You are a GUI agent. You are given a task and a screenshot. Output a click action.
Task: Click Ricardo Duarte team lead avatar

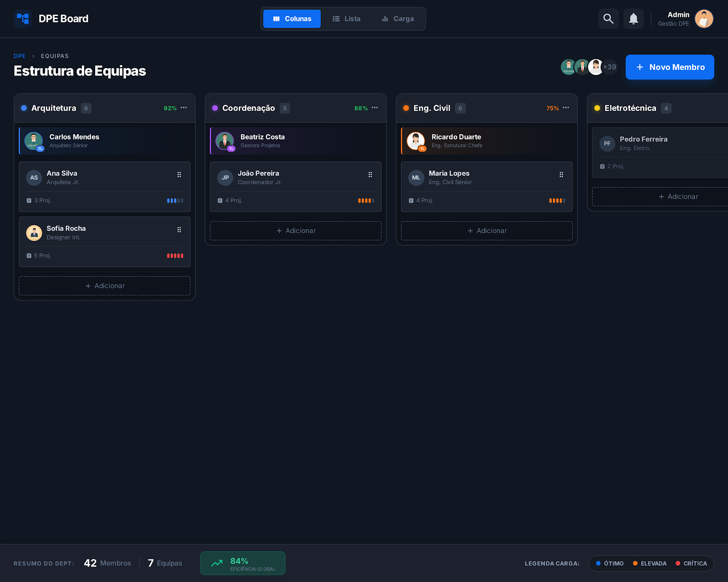point(416,141)
